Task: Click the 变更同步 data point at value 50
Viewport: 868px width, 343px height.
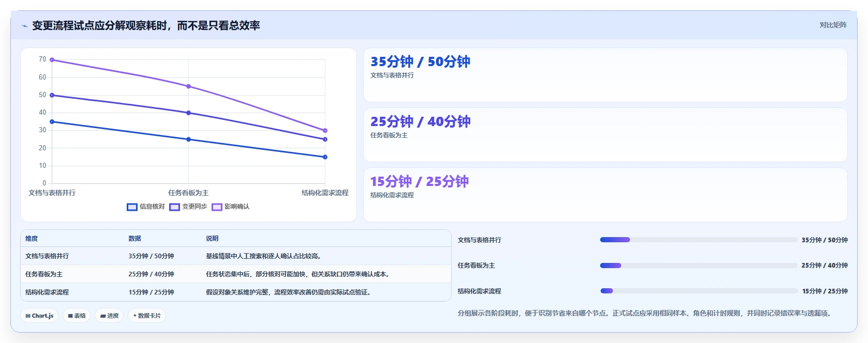Action: (52, 95)
